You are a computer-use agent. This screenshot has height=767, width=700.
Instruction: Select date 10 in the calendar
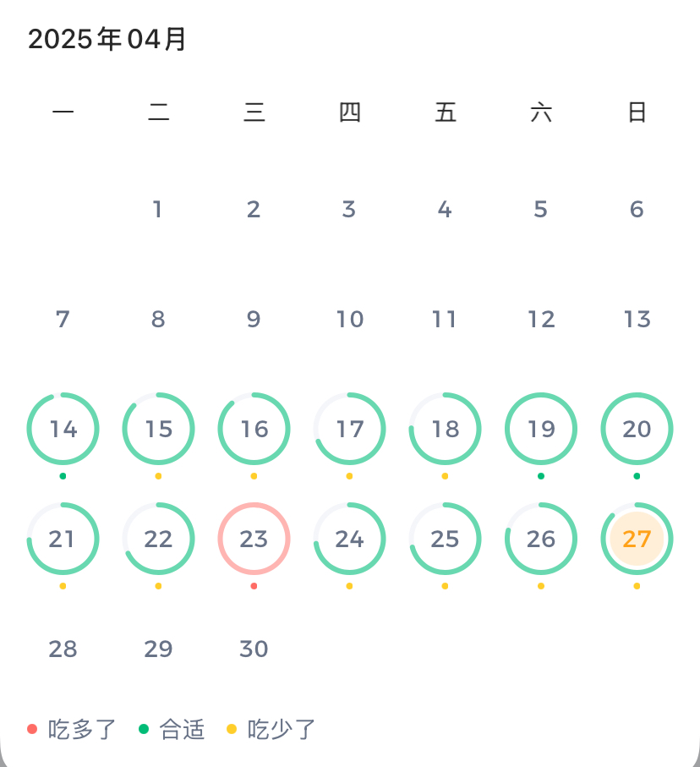coord(349,319)
